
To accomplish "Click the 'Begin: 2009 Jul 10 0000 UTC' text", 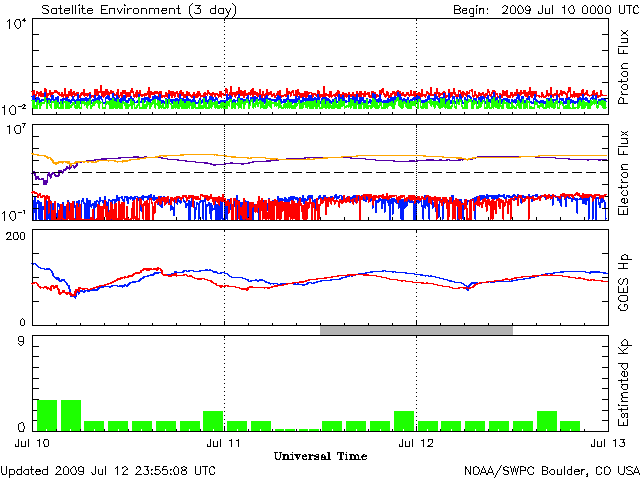I will point(546,10).
